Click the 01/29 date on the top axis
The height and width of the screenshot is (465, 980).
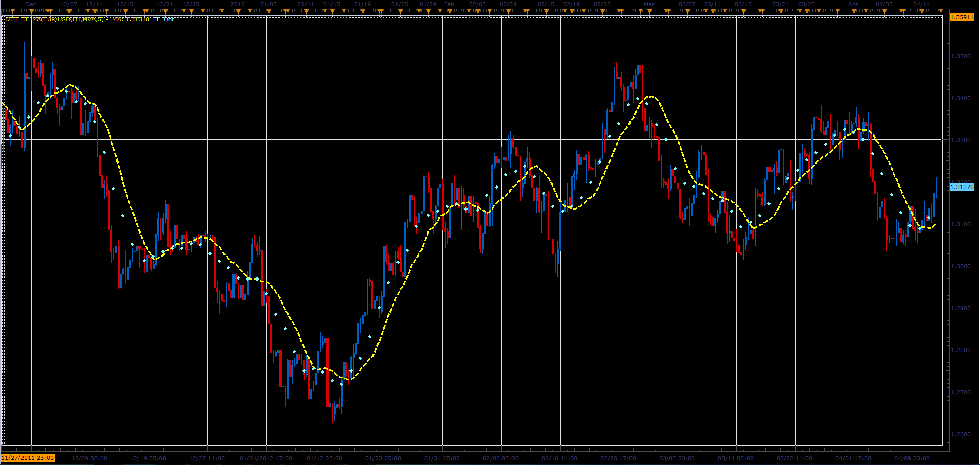[428, 4]
